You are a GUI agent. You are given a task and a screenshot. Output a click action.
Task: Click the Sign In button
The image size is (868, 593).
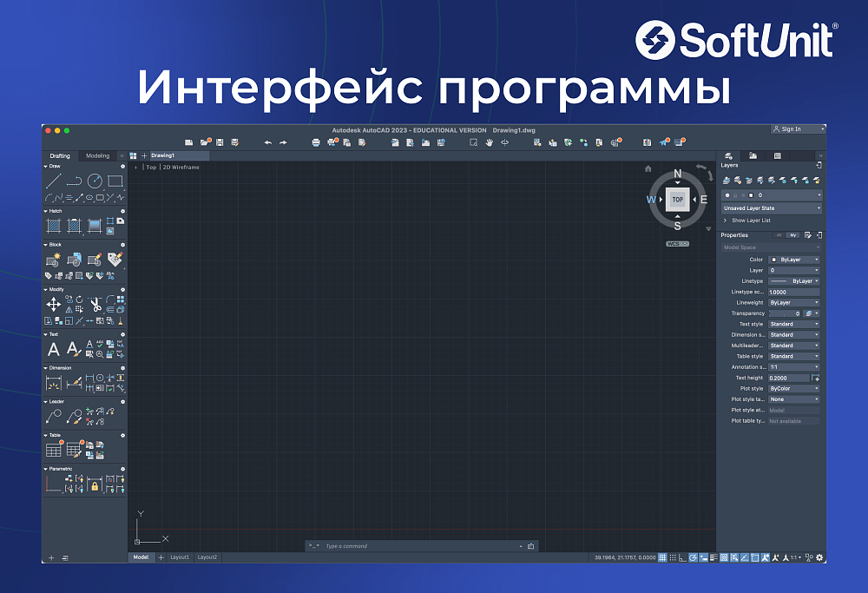(798, 129)
